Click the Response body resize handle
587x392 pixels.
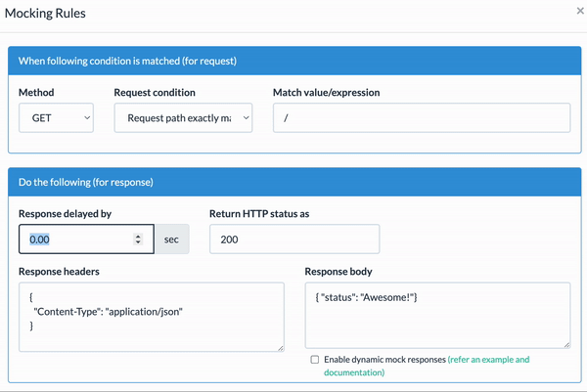pyautogui.click(x=566, y=344)
